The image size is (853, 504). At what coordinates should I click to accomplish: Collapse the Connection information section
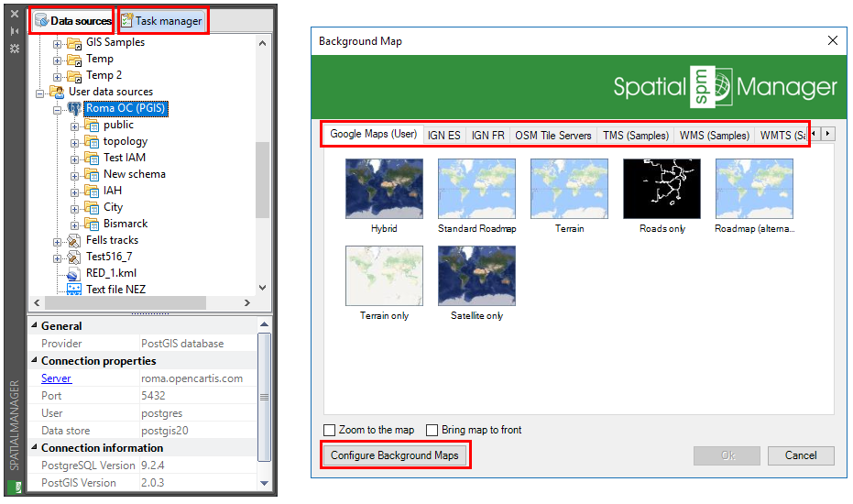(35, 448)
